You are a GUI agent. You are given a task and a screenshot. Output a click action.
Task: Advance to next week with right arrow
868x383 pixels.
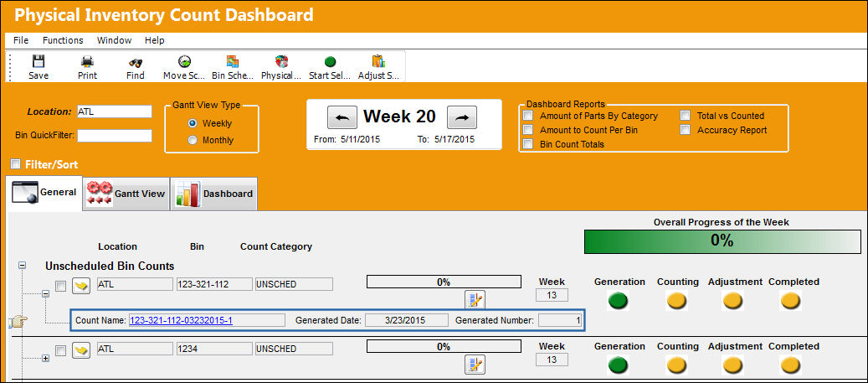tap(462, 117)
